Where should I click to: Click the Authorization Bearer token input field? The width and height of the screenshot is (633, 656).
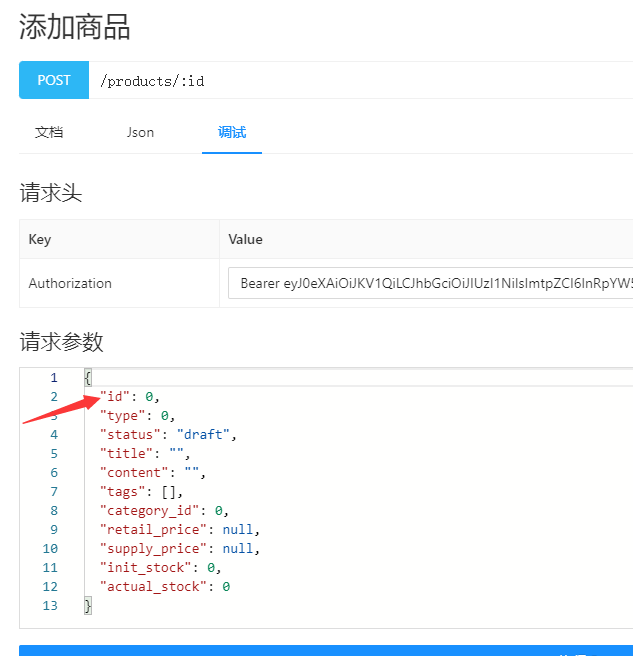431,283
